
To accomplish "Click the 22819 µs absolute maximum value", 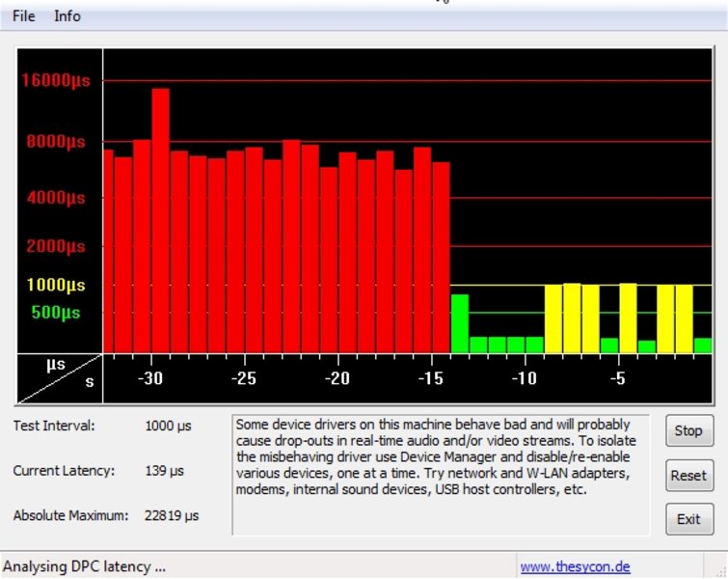I will 172,515.
